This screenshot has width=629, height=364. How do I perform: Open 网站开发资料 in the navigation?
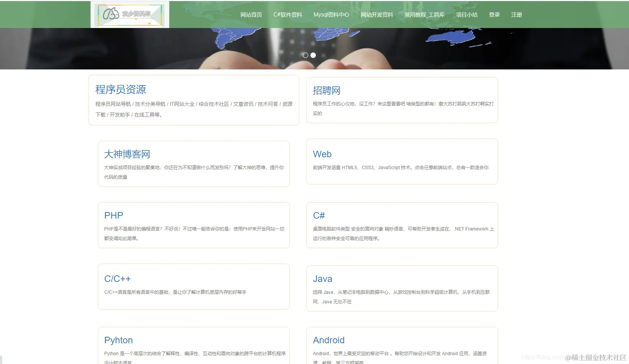376,15
